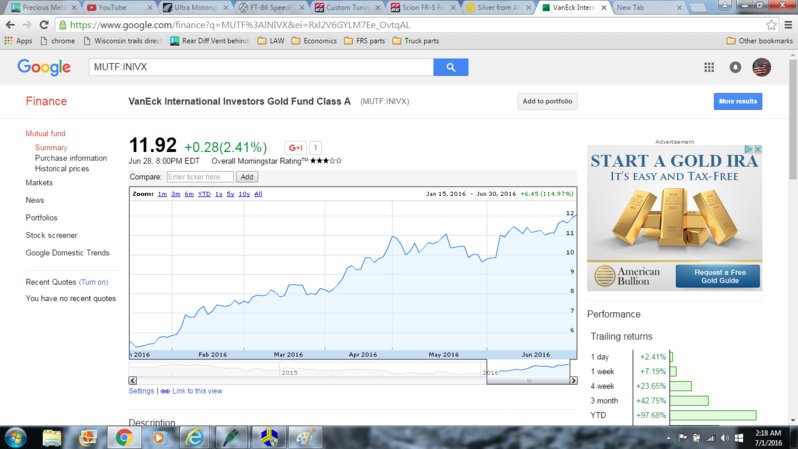Image resolution: width=798 pixels, height=449 pixels.
Task: Show hidden system tray icons
Action: [x=668, y=438]
